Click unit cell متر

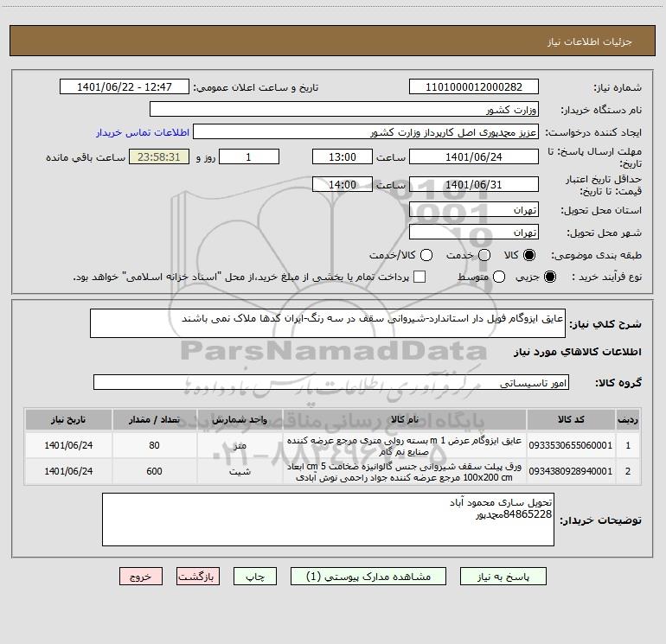click(x=240, y=445)
